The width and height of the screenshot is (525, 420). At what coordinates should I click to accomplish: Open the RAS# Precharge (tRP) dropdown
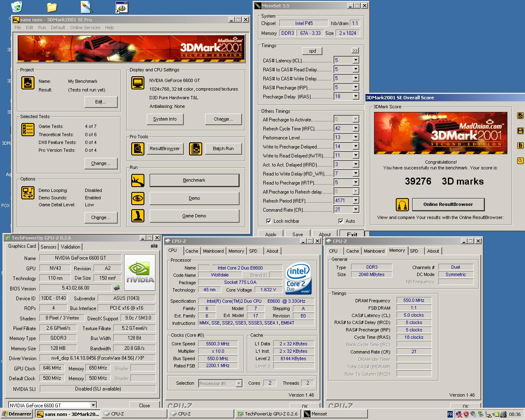click(356, 87)
